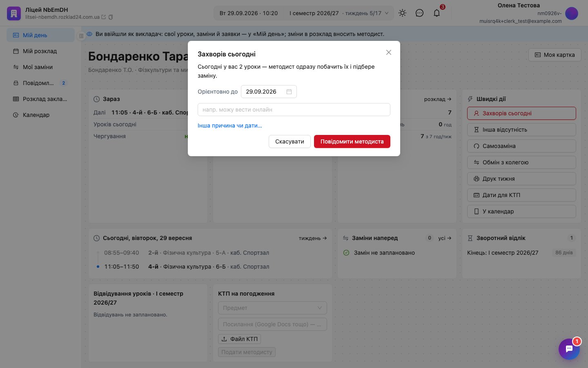This screenshot has width=588, height=368.
Task: Follow the тиждень arrow link
Action: tap(313, 238)
